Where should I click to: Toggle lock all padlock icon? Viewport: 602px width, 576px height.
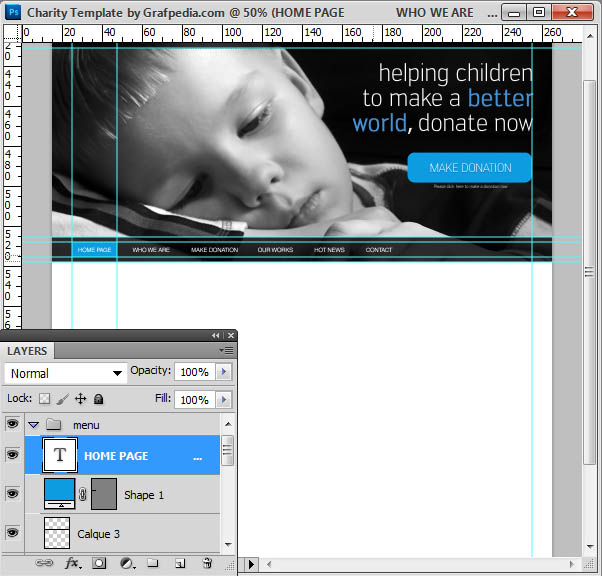(98, 399)
